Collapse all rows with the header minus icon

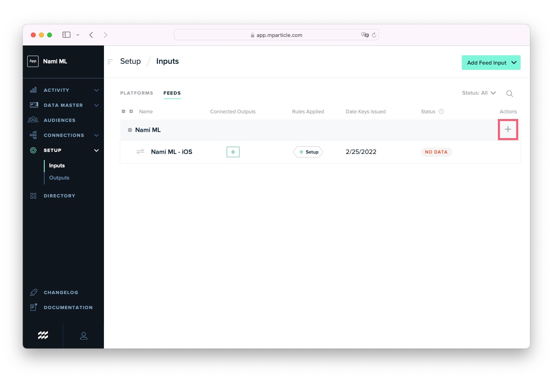click(x=123, y=111)
